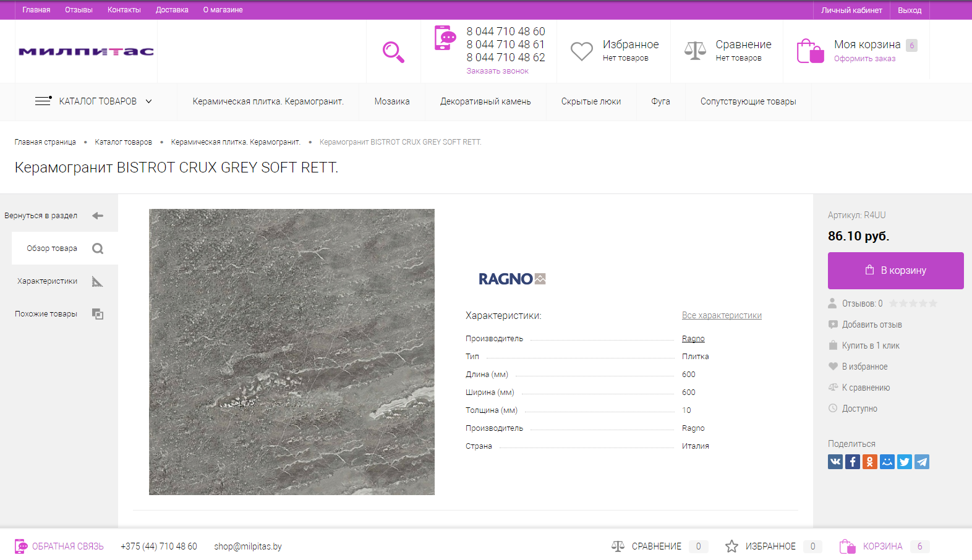Open Керамическая плитка. Керамогранит. menu
The width and height of the screenshot is (972, 560).
tap(268, 101)
